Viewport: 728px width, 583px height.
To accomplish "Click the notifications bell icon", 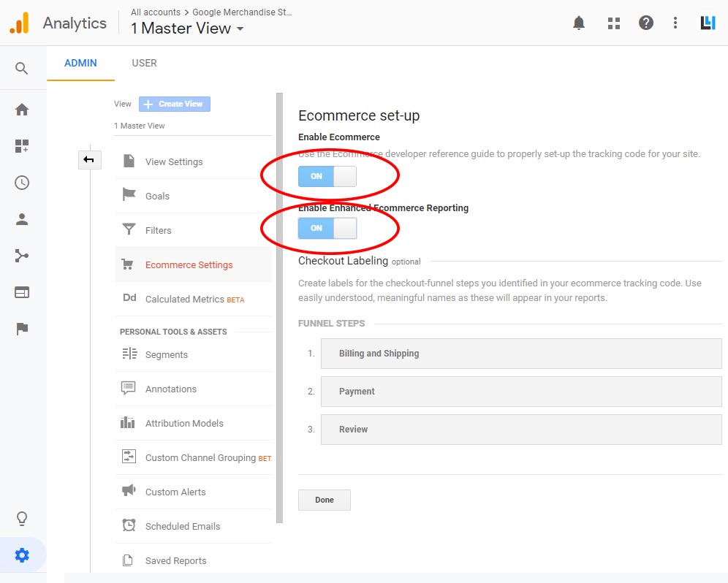I will pyautogui.click(x=579, y=23).
